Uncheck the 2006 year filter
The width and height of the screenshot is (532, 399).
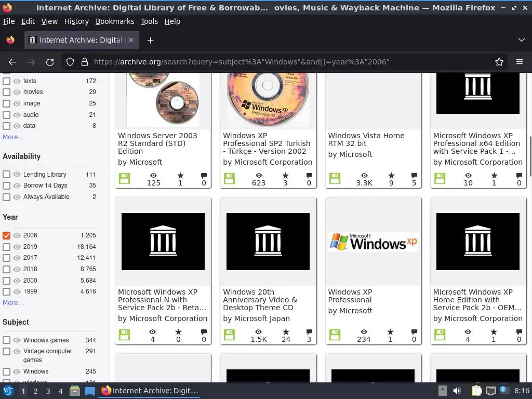pos(6,235)
